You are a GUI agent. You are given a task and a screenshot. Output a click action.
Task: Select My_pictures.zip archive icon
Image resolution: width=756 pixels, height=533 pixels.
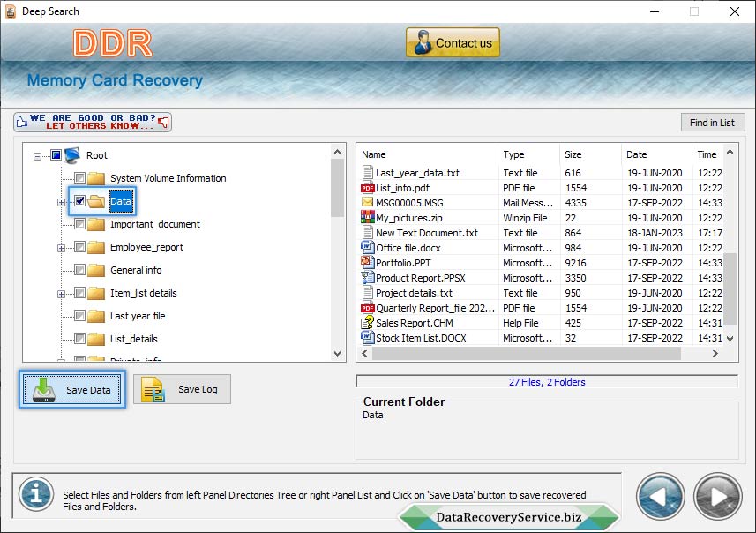[x=367, y=217]
